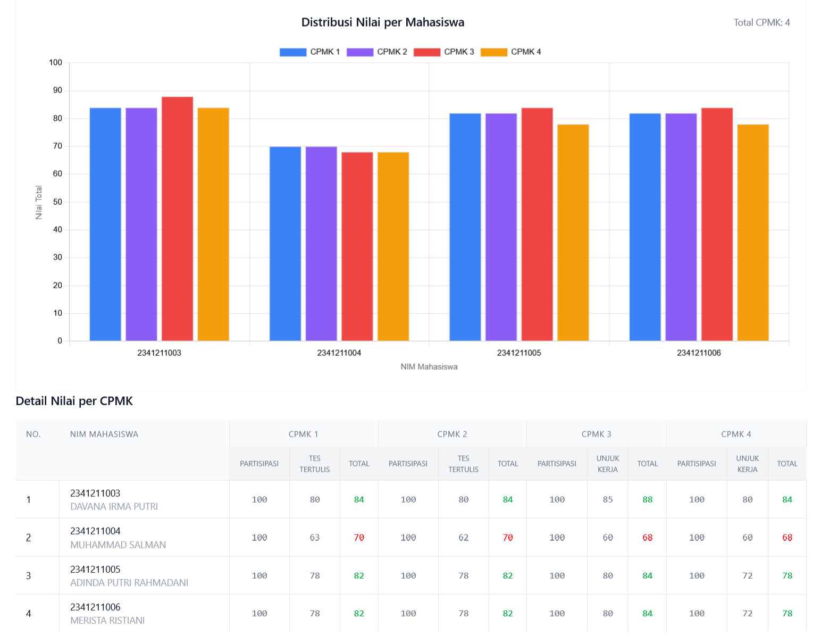
Task: Click the Total CPMK: 4 label
Action: coord(761,22)
